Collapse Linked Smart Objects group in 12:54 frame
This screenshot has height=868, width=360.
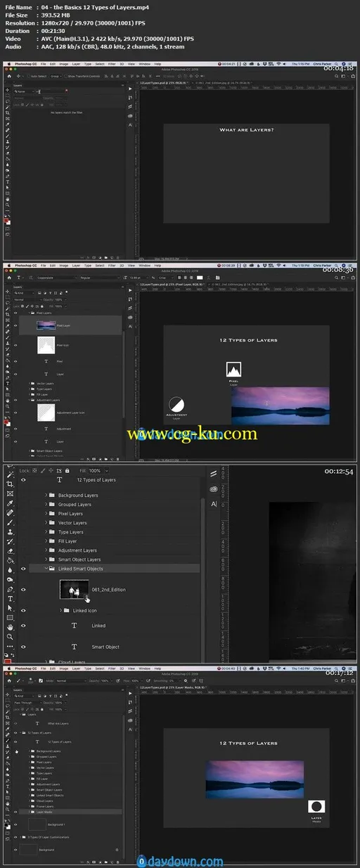click(x=46, y=569)
